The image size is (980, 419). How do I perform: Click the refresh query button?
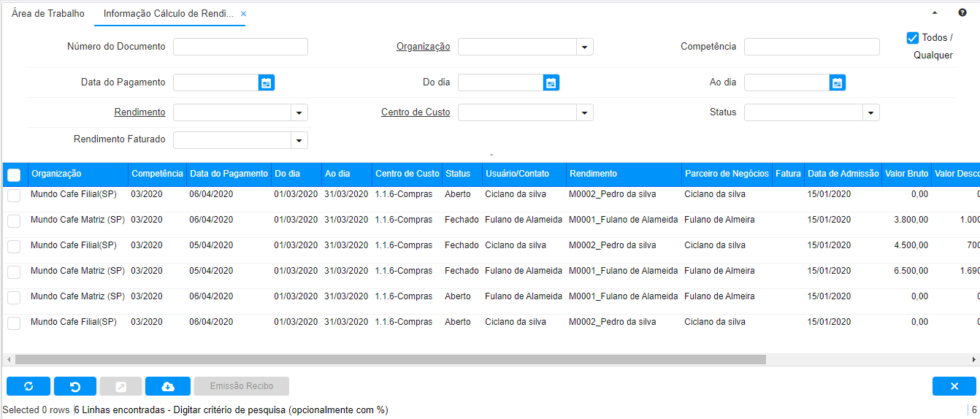click(x=28, y=386)
